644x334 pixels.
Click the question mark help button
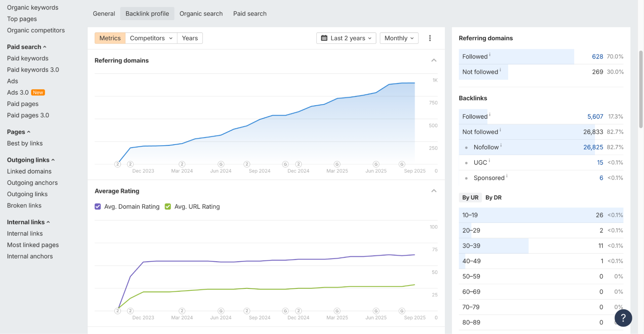623,318
